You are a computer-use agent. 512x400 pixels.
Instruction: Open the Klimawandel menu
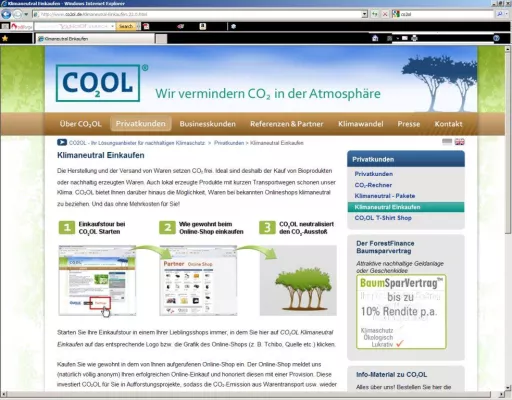(361, 124)
